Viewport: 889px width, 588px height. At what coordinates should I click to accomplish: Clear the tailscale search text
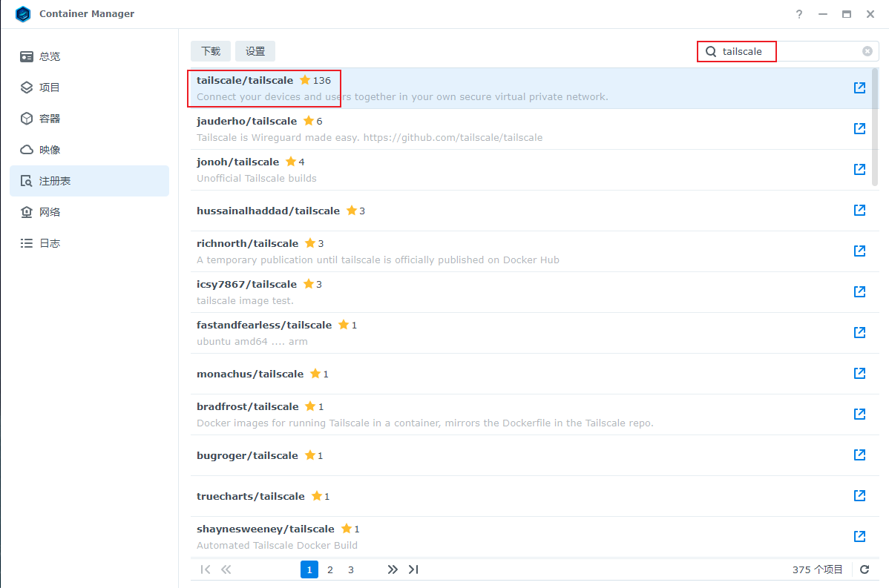pos(867,51)
